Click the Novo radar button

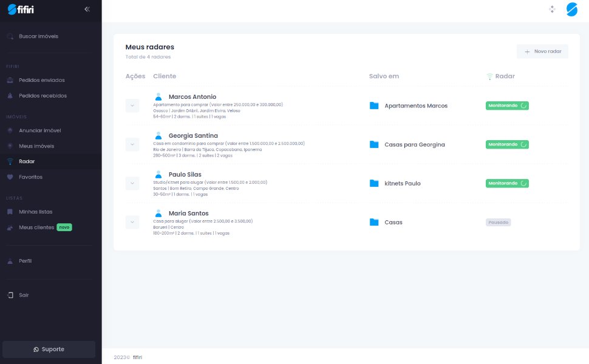click(x=542, y=52)
